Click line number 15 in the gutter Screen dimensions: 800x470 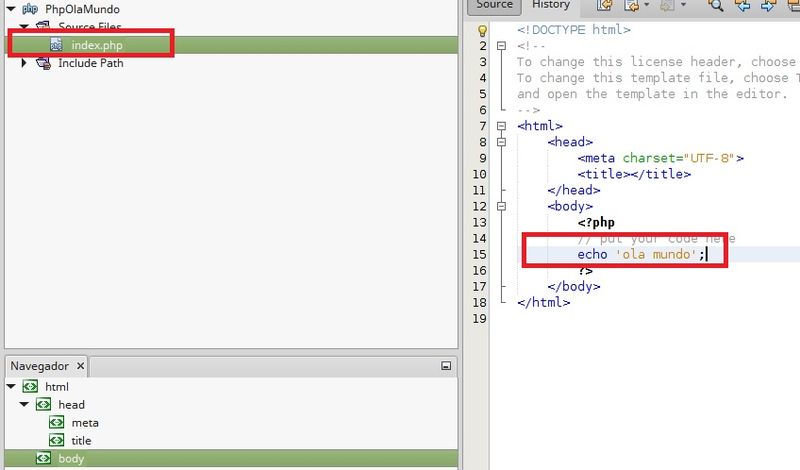click(x=479, y=254)
